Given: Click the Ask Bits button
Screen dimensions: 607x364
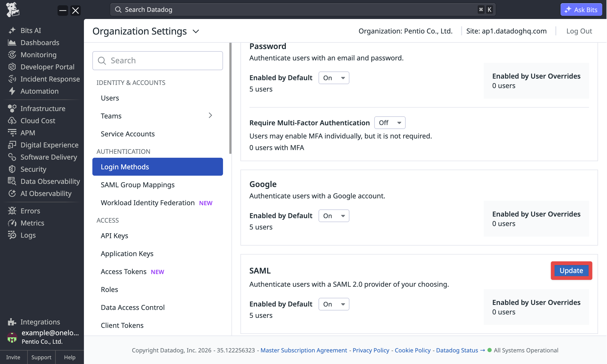Looking at the screenshot, I should [x=581, y=10].
